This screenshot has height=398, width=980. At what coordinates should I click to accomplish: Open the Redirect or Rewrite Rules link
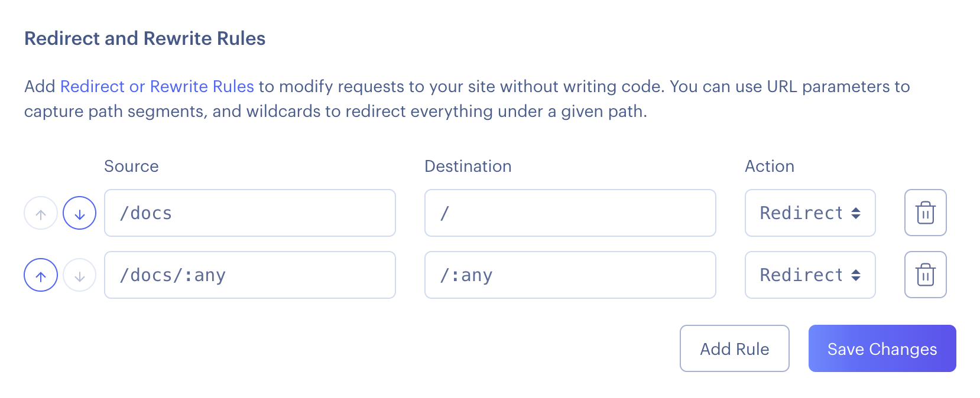[x=157, y=86]
